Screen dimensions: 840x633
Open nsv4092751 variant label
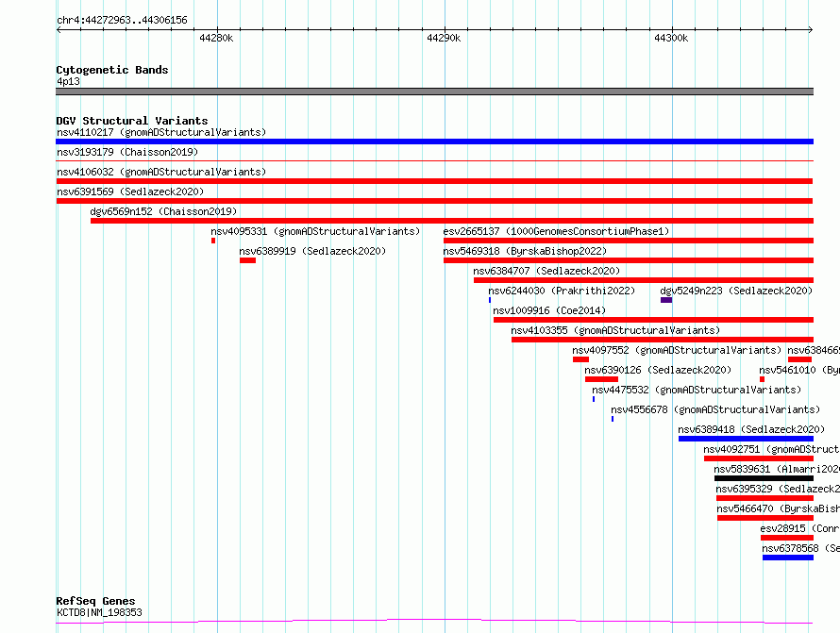pyautogui.click(x=771, y=449)
